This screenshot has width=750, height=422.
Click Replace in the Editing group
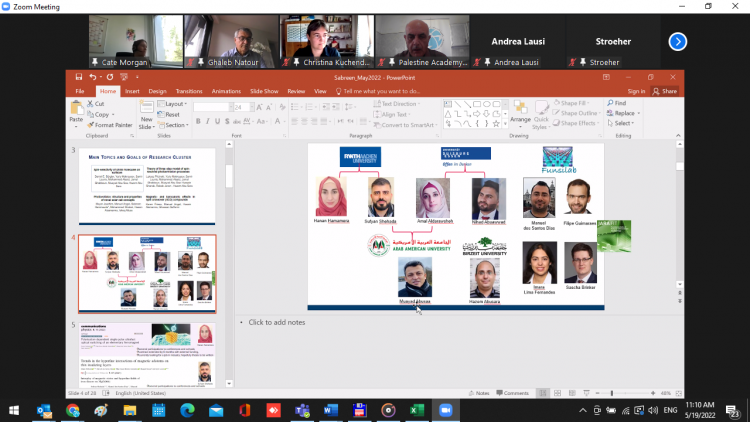[623, 113]
